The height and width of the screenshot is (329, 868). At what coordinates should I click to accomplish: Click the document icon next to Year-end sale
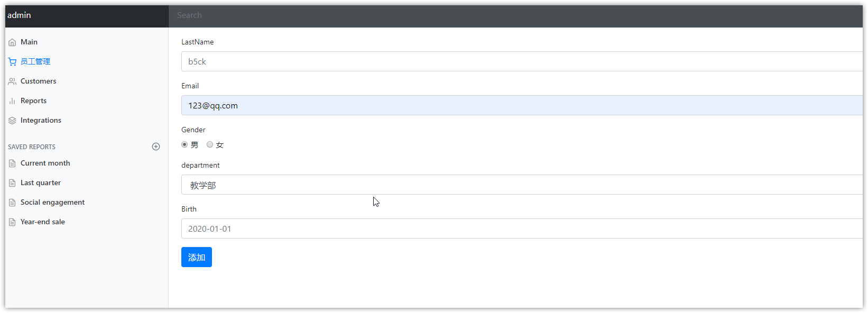point(12,222)
